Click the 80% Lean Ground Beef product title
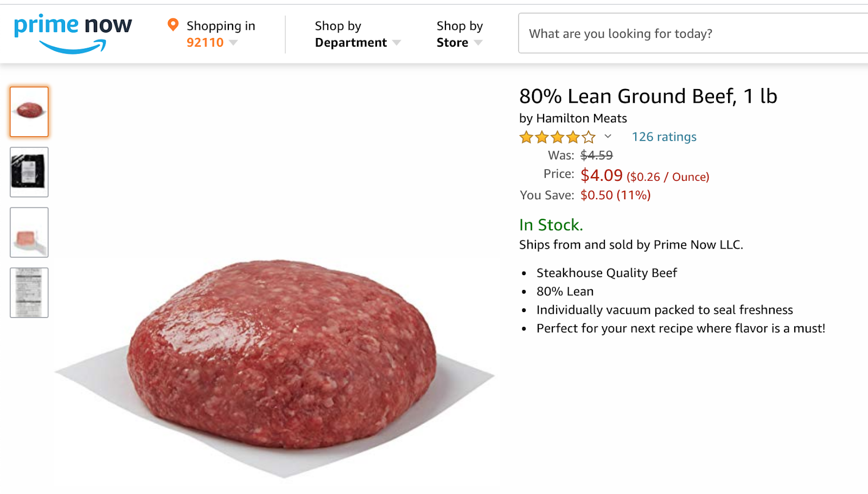868x494 pixels. [648, 97]
